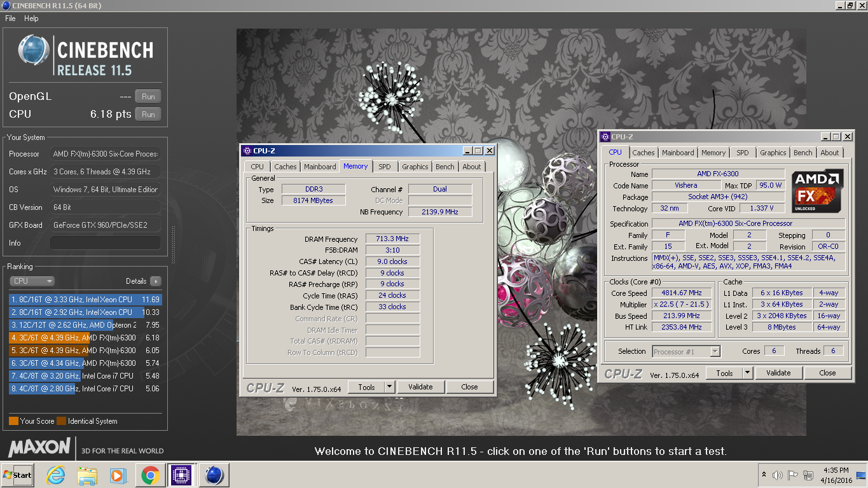
Task: Select ranking entry 8C/16T @ 2.92 GHz Xeon
Action: pos(85,312)
